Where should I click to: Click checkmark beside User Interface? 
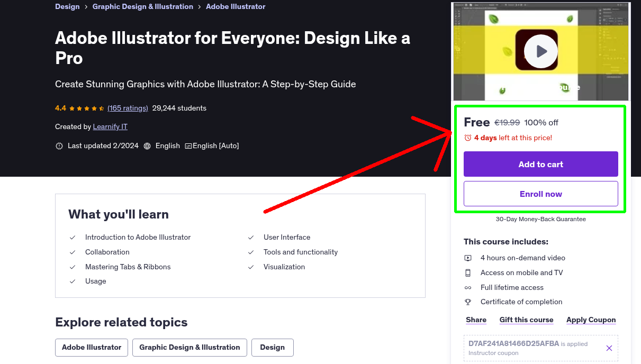pyautogui.click(x=251, y=238)
